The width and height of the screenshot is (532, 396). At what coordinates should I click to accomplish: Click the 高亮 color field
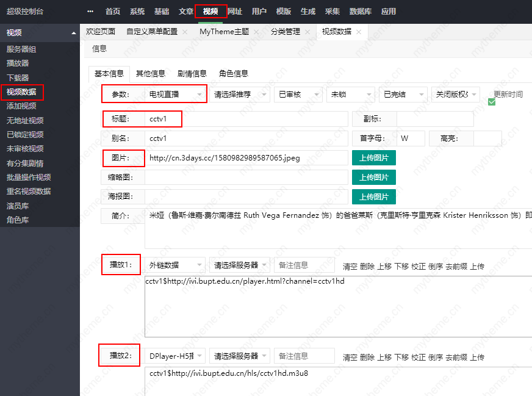pos(487,139)
